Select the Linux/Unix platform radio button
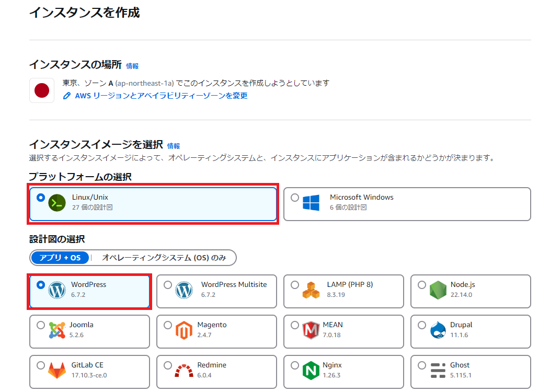 [x=41, y=198]
